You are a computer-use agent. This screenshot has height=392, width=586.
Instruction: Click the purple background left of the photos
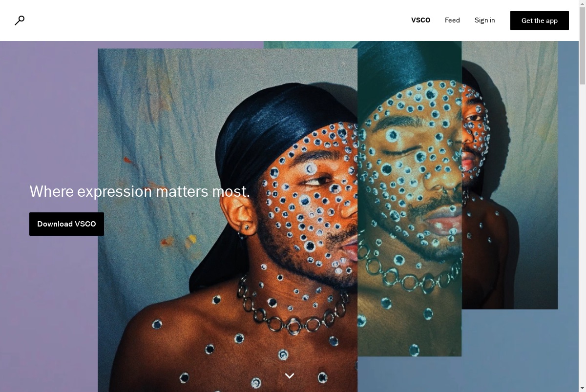(49, 122)
